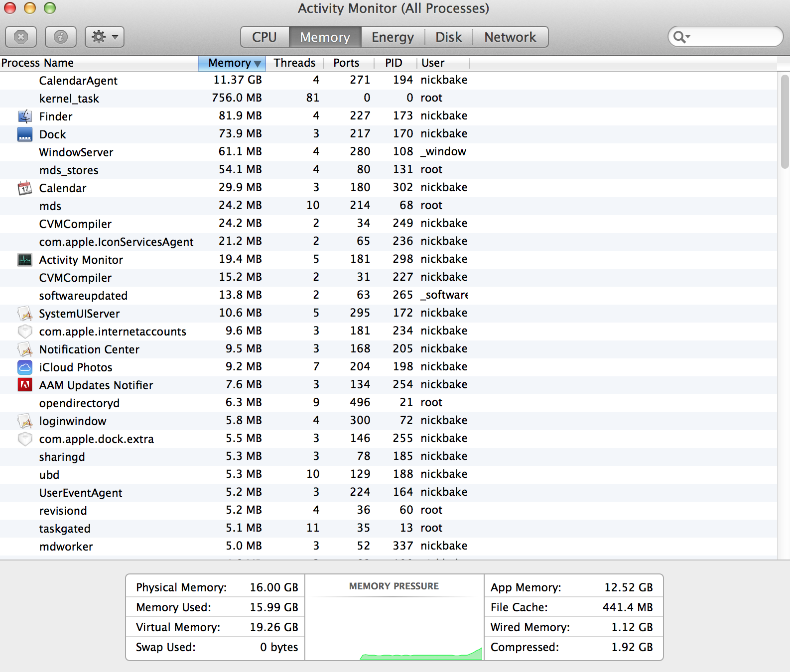Click the Dock process icon
The height and width of the screenshot is (672, 790).
(x=25, y=134)
